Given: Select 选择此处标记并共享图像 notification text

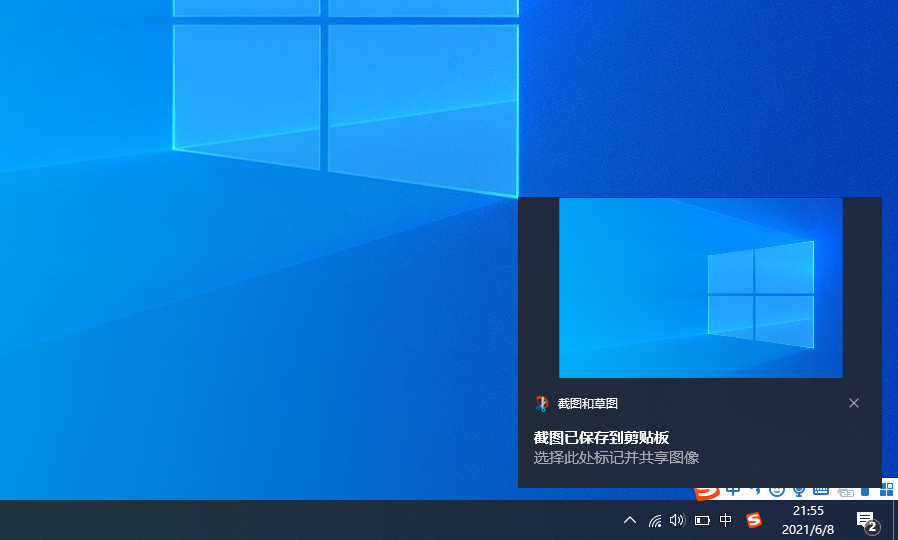Looking at the screenshot, I should tap(616, 458).
